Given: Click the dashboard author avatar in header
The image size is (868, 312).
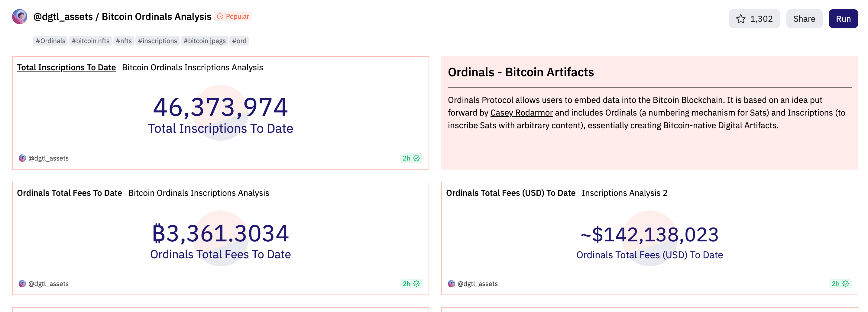Looking at the screenshot, I should [x=20, y=17].
